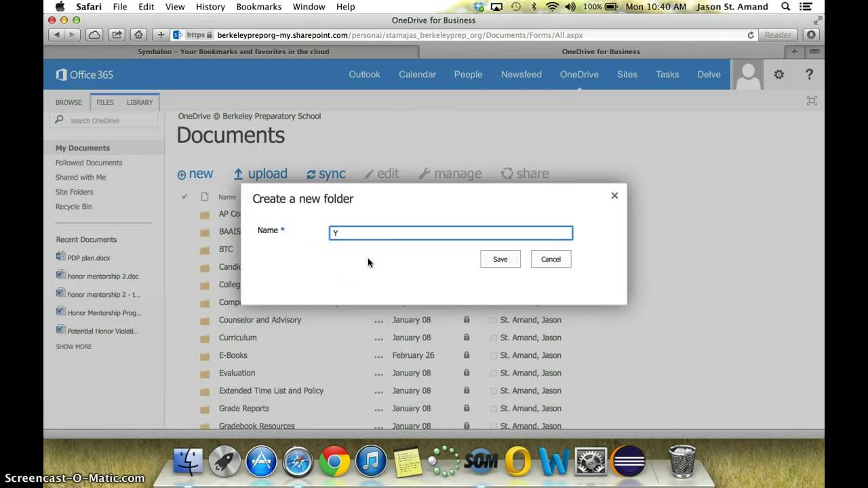
Task: Close the Create a new folder dialog
Action: 614,195
